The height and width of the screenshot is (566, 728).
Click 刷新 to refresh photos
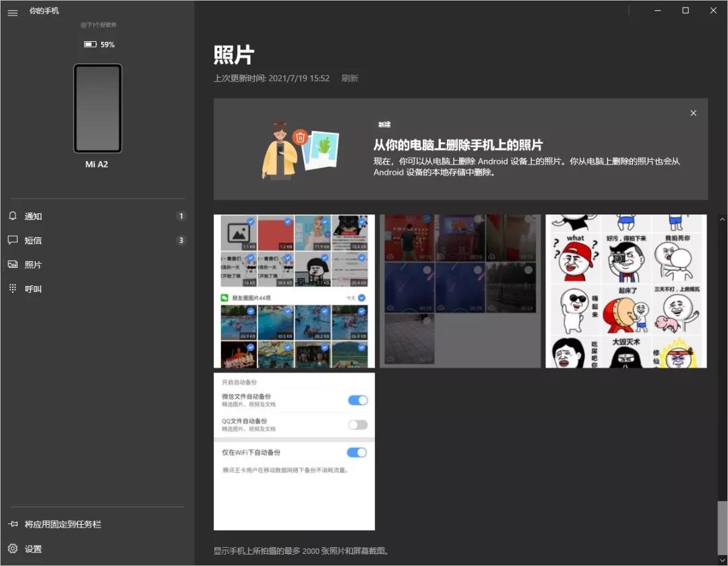tap(349, 78)
